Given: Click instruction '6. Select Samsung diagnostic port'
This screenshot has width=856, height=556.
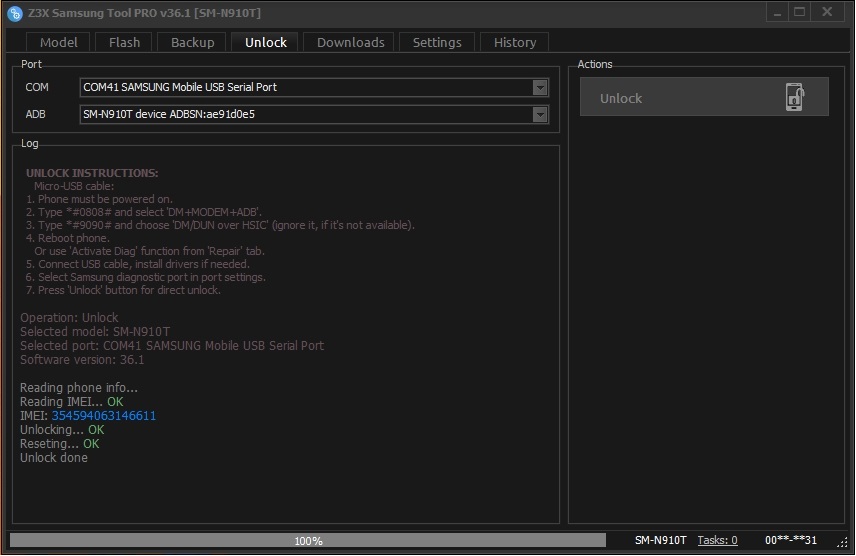Looking at the screenshot, I should click(146, 277).
